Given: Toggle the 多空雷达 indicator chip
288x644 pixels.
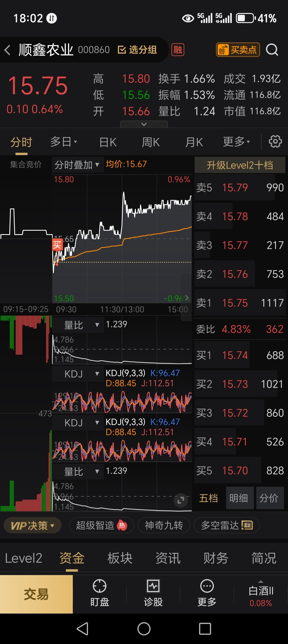Looking at the screenshot, I should [x=227, y=525].
